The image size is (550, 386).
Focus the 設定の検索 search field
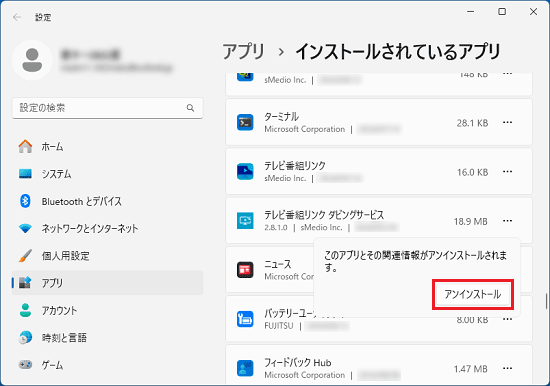[x=107, y=108]
